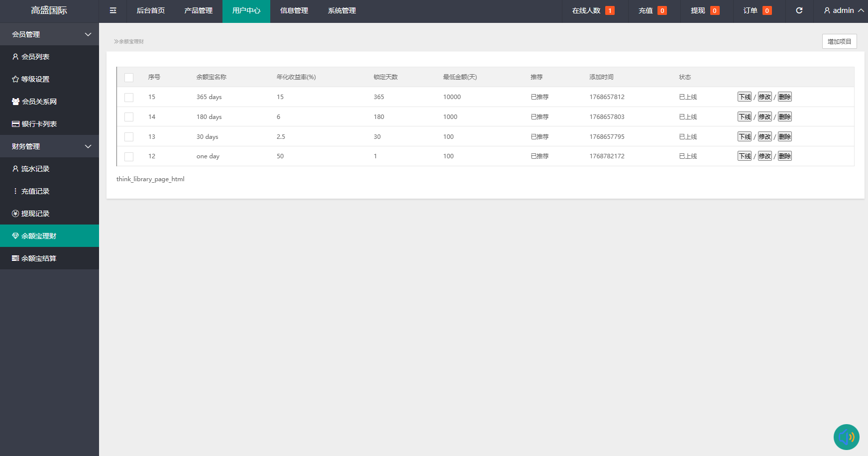
Task: Click 删除 for the 180 days row
Action: (784, 117)
